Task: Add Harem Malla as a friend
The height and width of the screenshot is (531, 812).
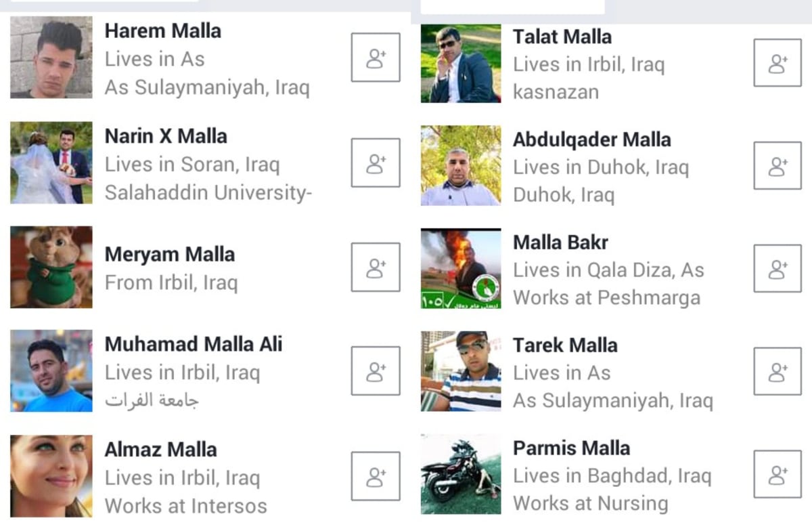Action: (x=376, y=58)
